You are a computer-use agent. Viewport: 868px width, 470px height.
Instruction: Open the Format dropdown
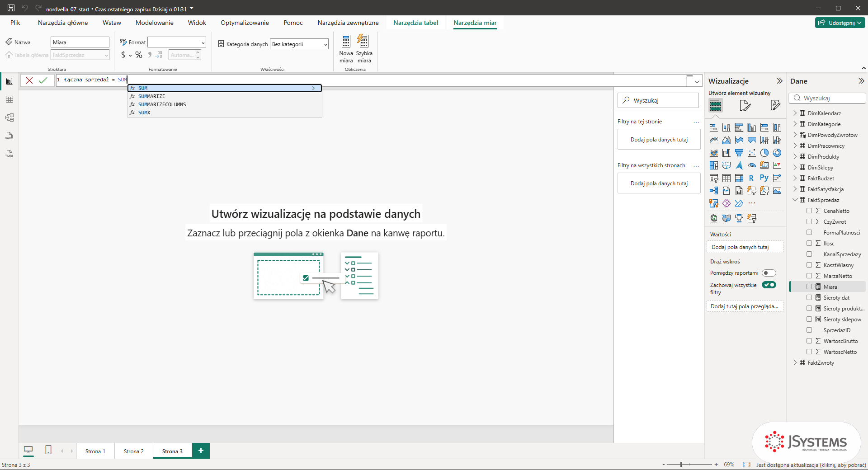coord(177,42)
